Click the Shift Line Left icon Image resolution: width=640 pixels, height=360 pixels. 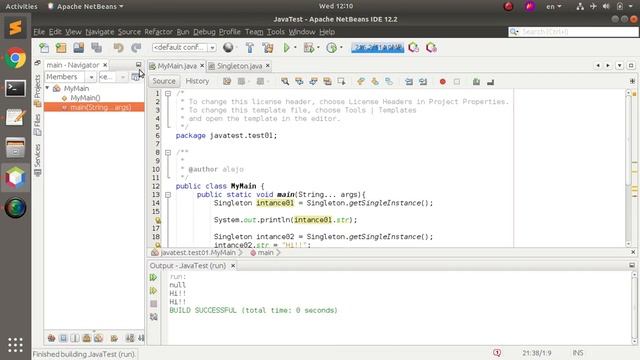pos(409,82)
